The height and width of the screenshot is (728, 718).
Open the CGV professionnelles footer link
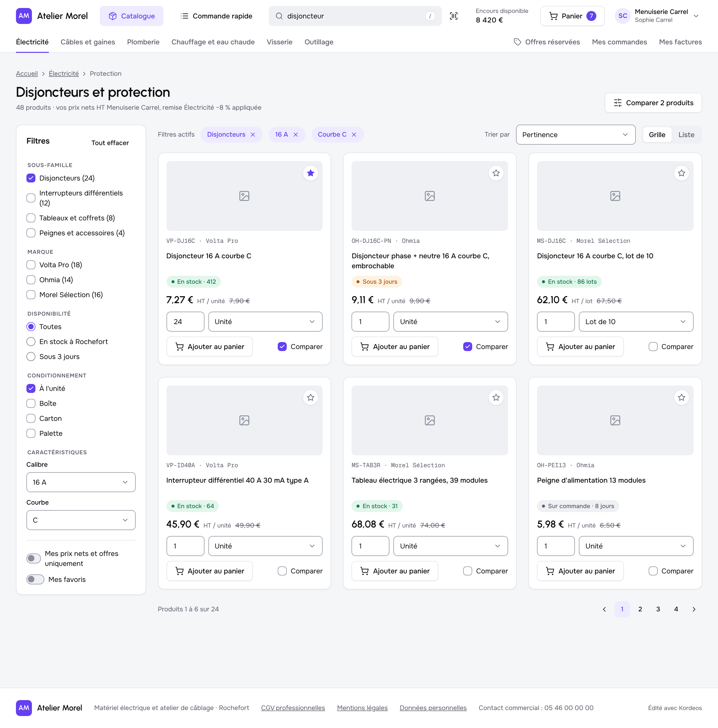click(293, 708)
